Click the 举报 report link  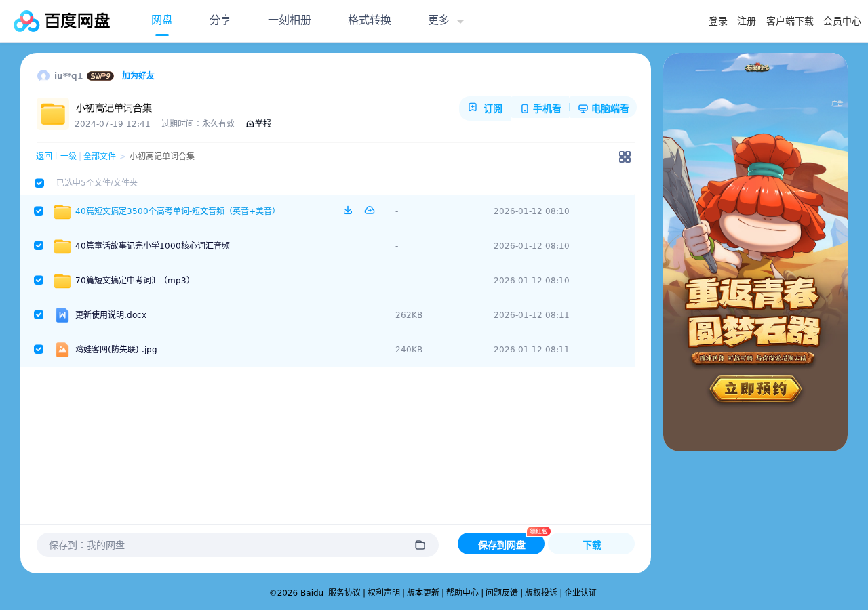point(258,124)
